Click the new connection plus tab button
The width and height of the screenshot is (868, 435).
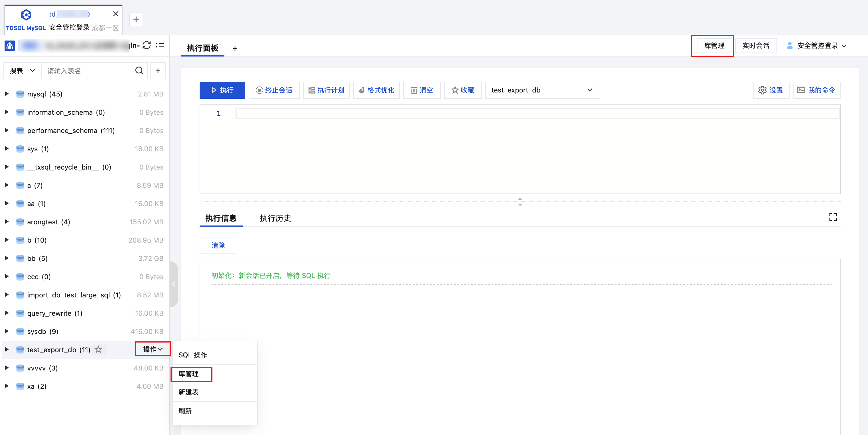tap(136, 20)
